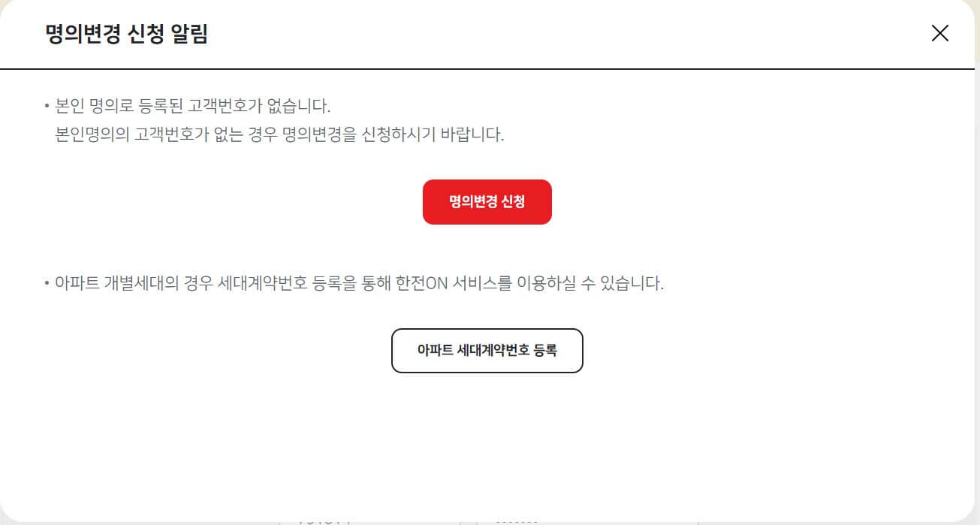This screenshot has height=525, width=980.
Task: Click the X icon in dialog header
Action: pyautogui.click(x=939, y=33)
